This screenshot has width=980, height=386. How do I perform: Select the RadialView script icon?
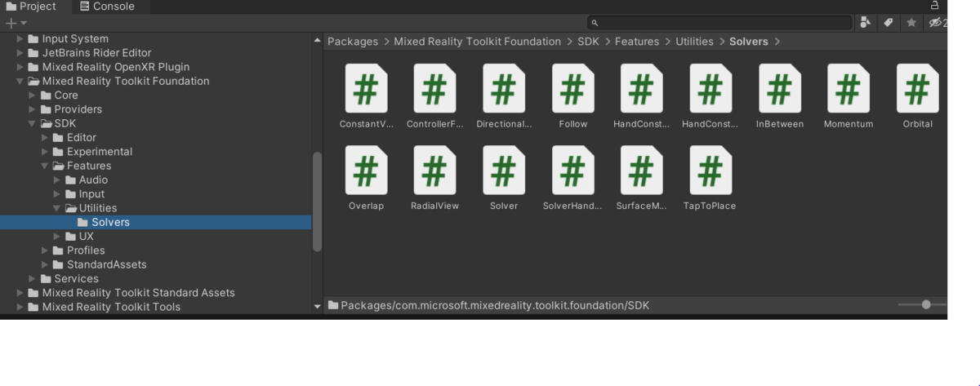(434, 170)
